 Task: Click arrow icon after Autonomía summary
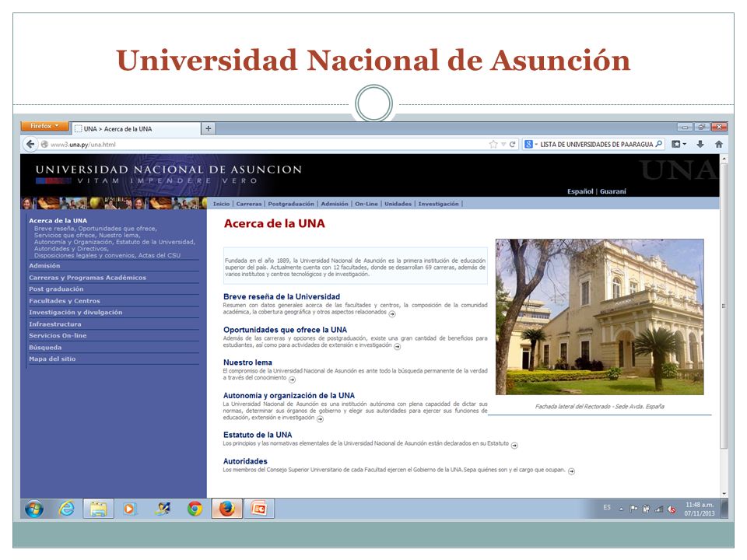(x=320, y=419)
